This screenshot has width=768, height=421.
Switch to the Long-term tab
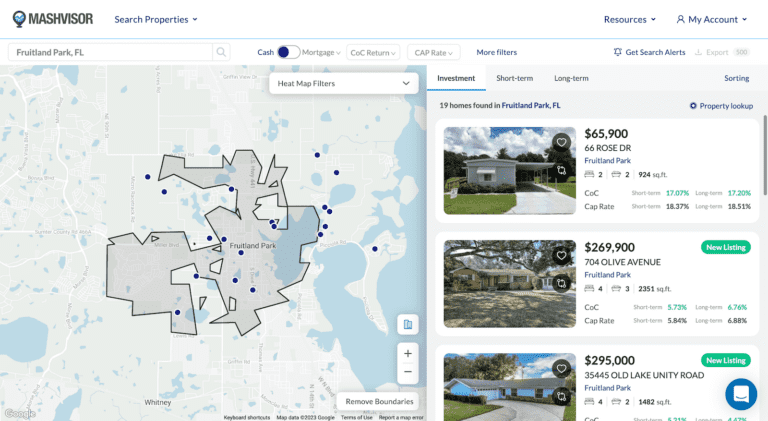click(x=571, y=78)
